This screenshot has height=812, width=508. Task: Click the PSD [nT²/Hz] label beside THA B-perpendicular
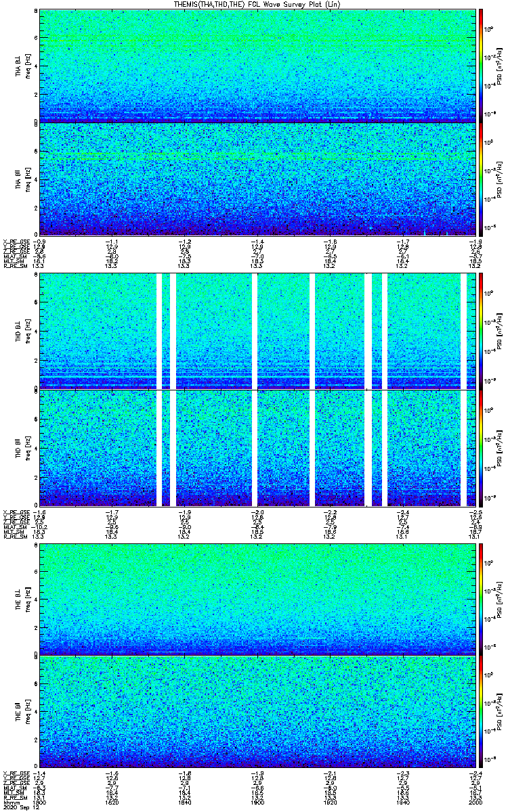click(499, 66)
